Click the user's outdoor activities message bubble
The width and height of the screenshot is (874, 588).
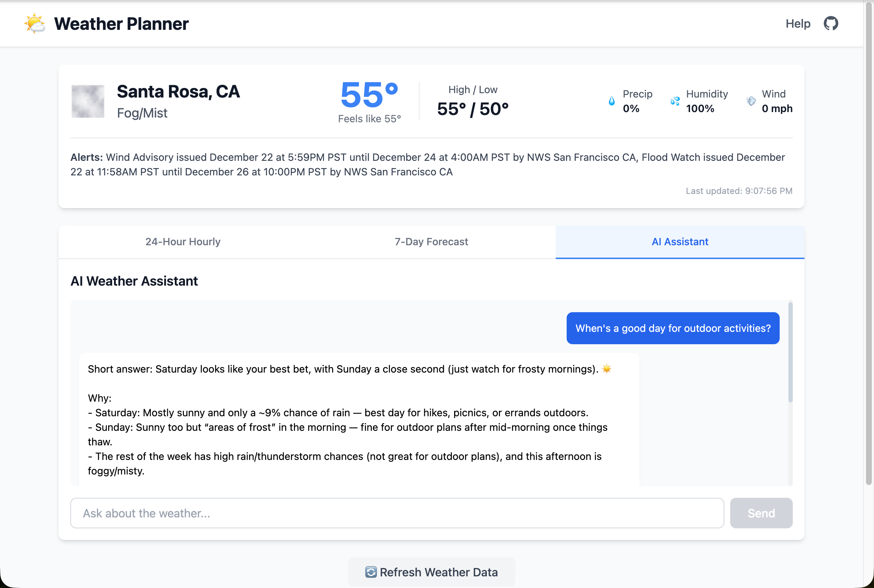click(673, 328)
